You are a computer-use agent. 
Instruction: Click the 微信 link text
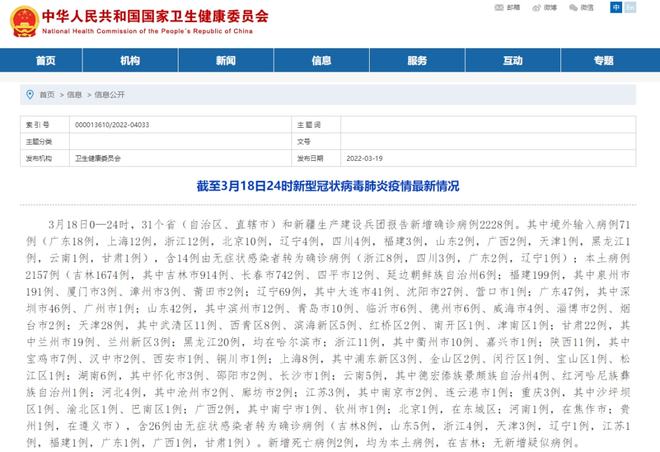587,8
